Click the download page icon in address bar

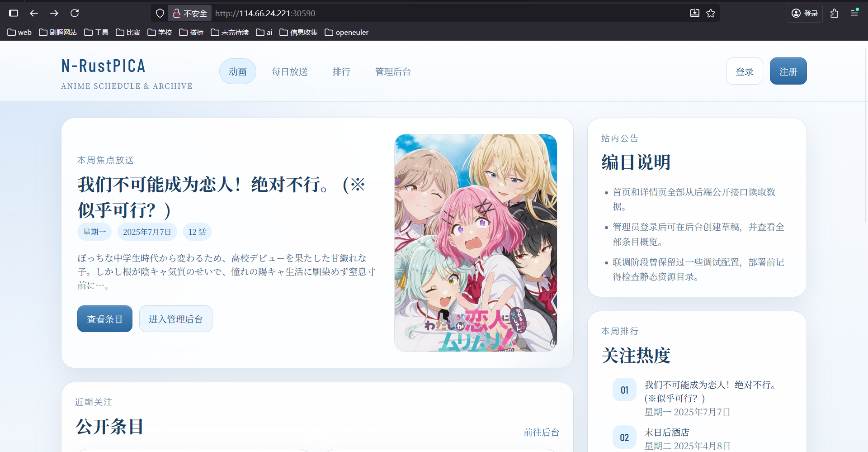pyautogui.click(x=695, y=13)
